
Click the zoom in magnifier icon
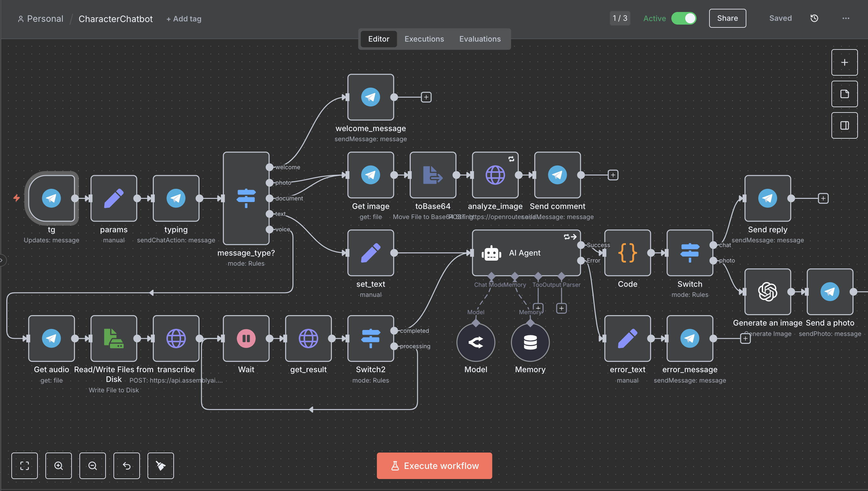click(x=58, y=465)
